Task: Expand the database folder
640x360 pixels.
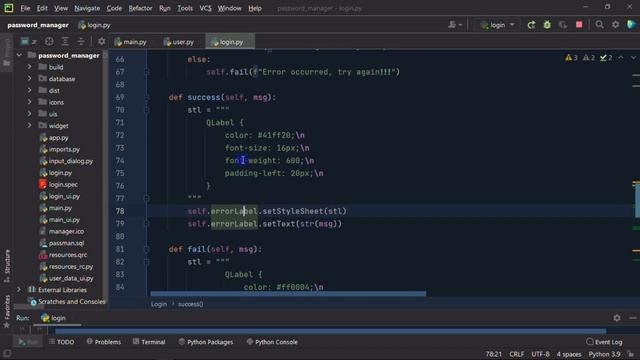Action: click(29, 78)
